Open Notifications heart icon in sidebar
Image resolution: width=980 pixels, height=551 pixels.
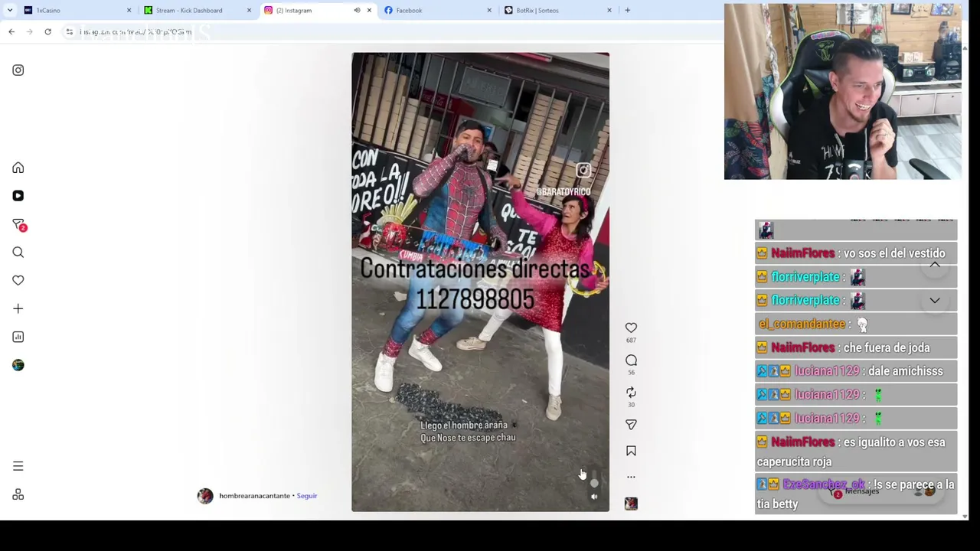pos(18,280)
